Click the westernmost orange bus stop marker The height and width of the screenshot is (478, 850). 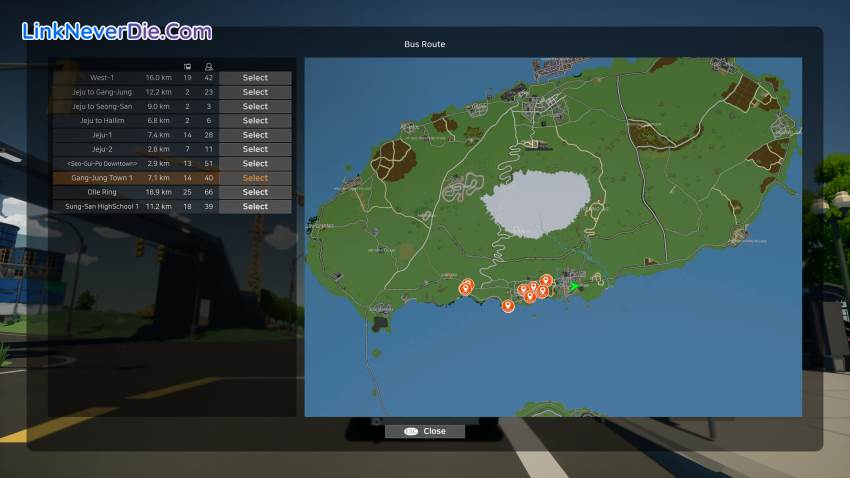(464, 288)
